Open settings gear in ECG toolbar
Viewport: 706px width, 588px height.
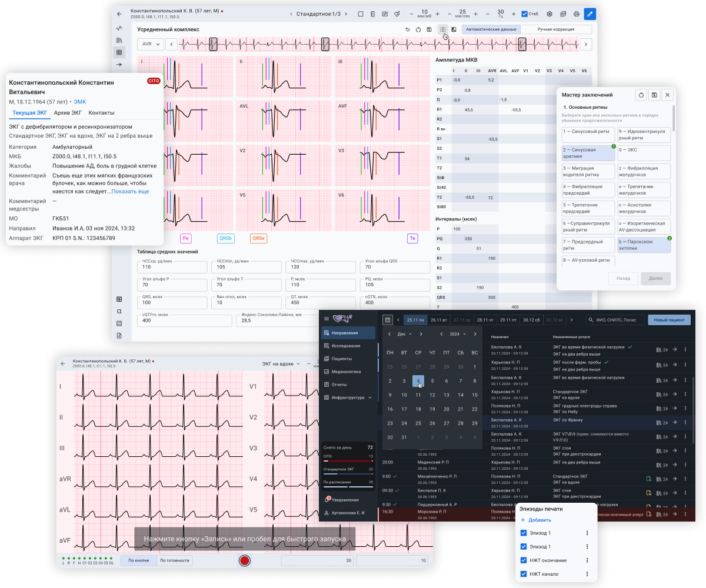click(x=550, y=14)
